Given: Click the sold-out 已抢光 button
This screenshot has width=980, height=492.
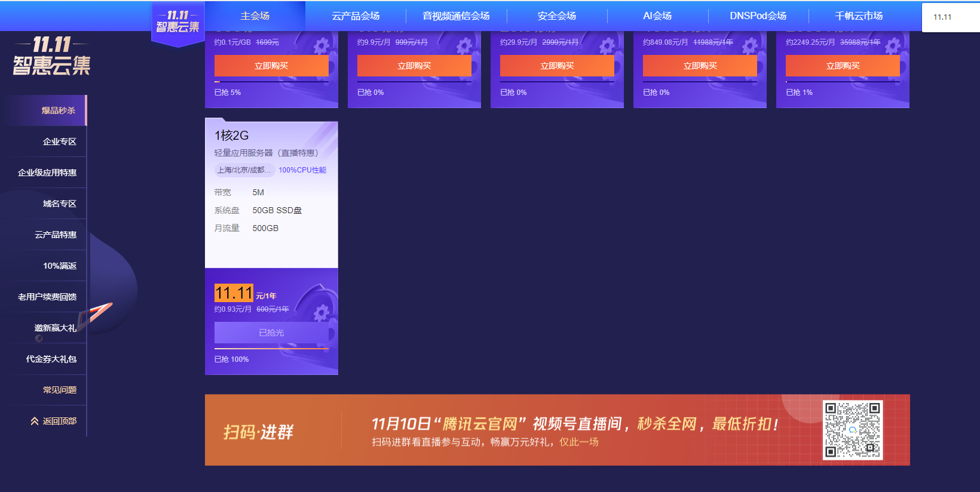Looking at the screenshot, I should pos(271,333).
